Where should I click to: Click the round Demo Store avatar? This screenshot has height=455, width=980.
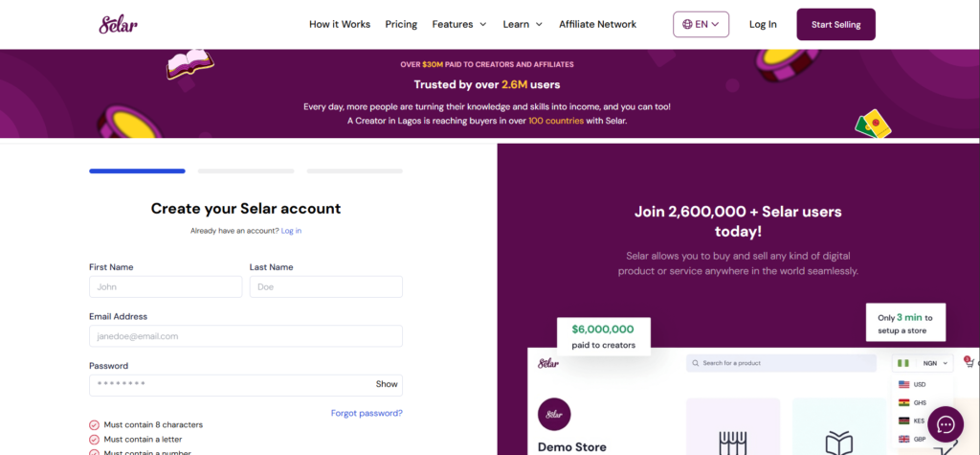(x=554, y=414)
